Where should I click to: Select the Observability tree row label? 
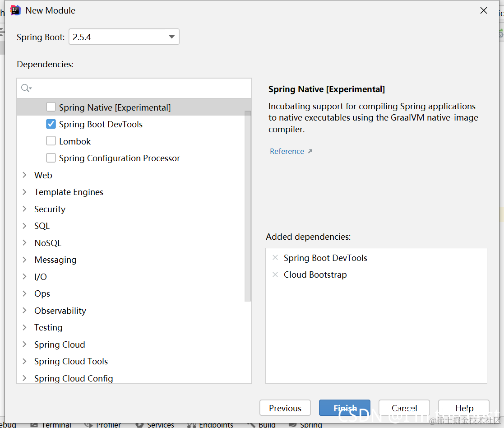(x=60, y=311)
